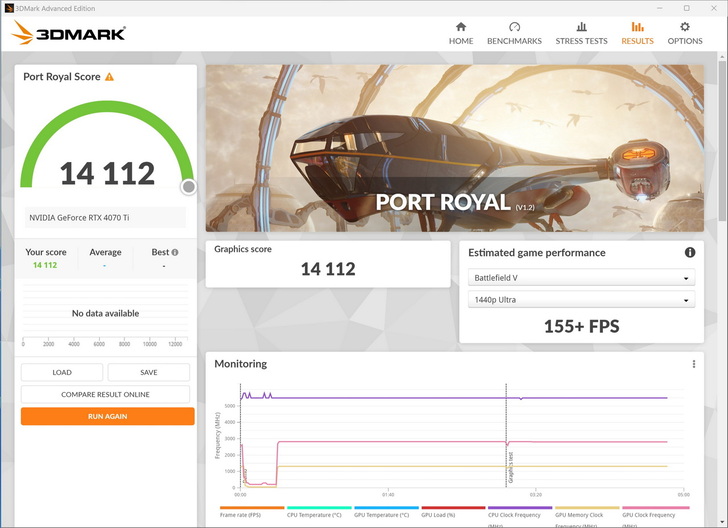Image resolution: width=728 pixels, height=528 pixels.
Task: Open the Monitoring panel three-dot menu
Action: pyautogui.click(x=694, y=364)
